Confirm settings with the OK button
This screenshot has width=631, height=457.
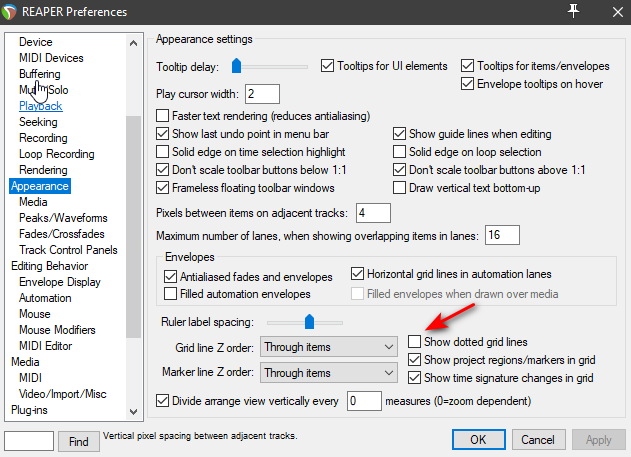[478, 439]
